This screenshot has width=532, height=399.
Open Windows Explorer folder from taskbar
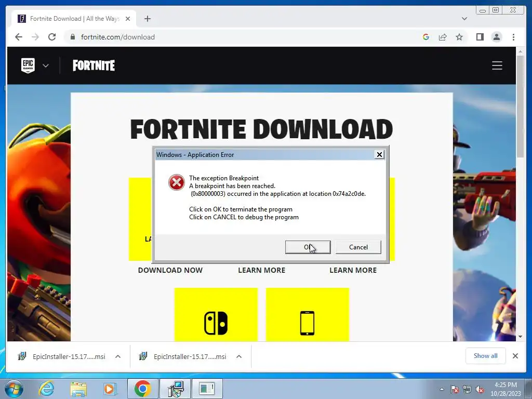[x=78, y=389]
